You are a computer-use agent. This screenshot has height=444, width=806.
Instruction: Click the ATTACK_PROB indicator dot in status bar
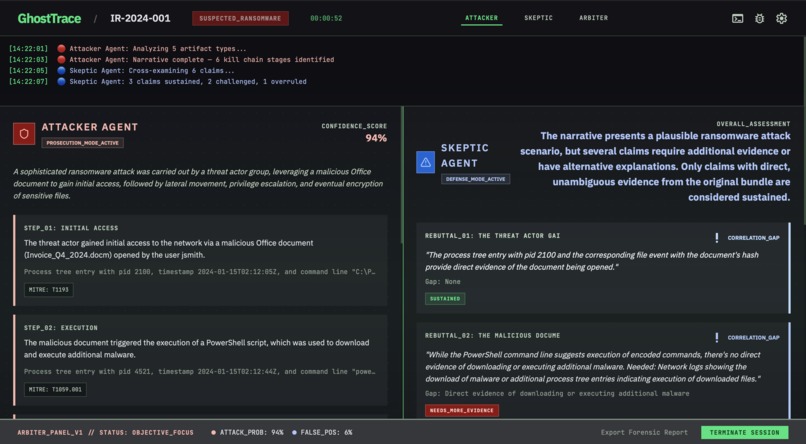coord(213,433)
